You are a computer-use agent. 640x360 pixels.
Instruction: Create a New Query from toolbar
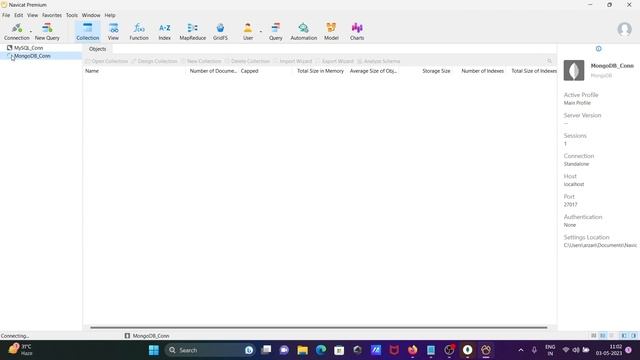(47, 31)
